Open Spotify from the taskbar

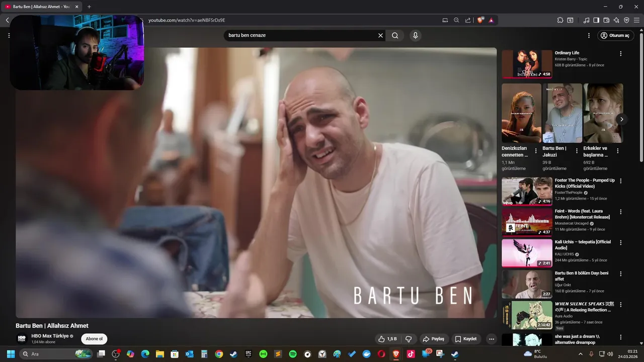pyautogui.click(x=292, y=354)
